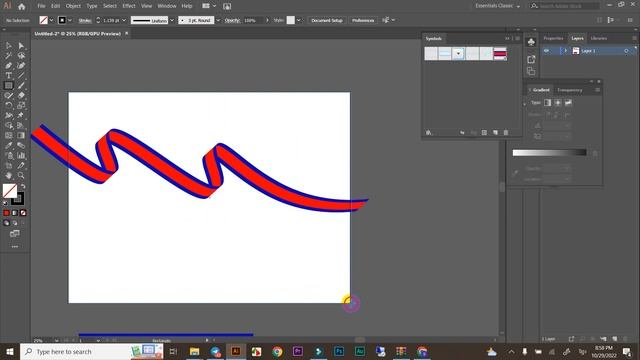Switch to the Properties tab
The height and width of the screenshot is (360, 640).
coord(553,38)
